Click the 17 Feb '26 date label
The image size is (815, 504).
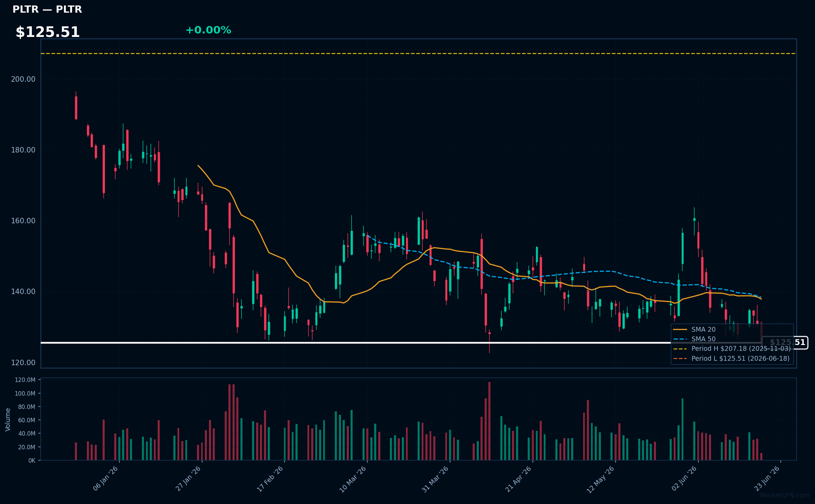tap(270, 479)
